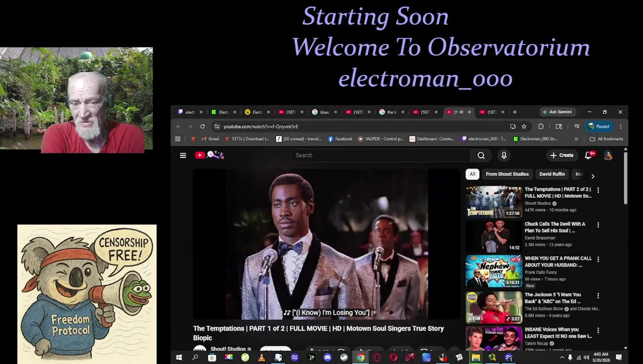The image size is (643, 364).
Task: Open Windows taskbar search
Action: pyautogui.click(x=195, y=358)
